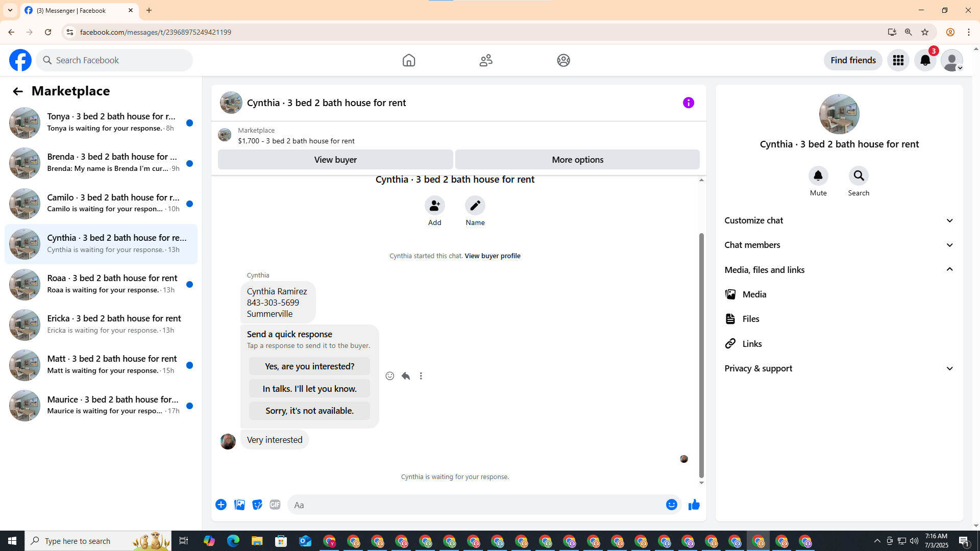Open Links under media section
The height and width of the screenshot is (551, 980).
[x=752, y=344]
